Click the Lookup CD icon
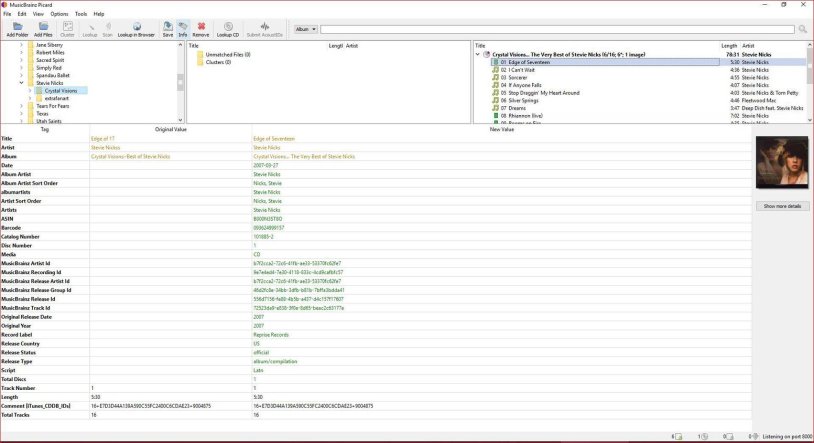Image resolution: width=814 pixels, height=443 pixels. tap(227, 29)
